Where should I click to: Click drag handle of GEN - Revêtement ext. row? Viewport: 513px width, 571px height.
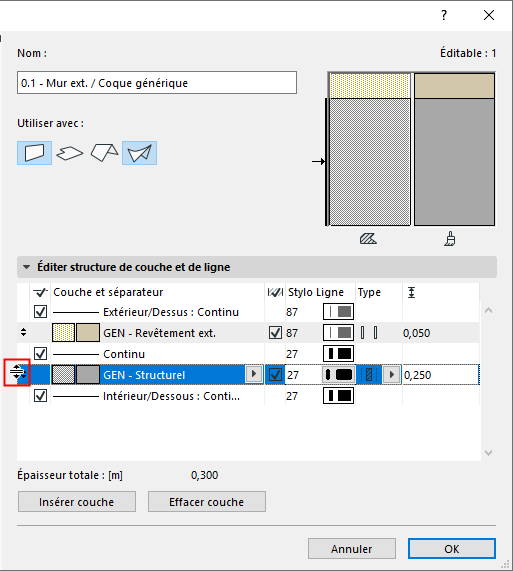[x=23, y=332]
